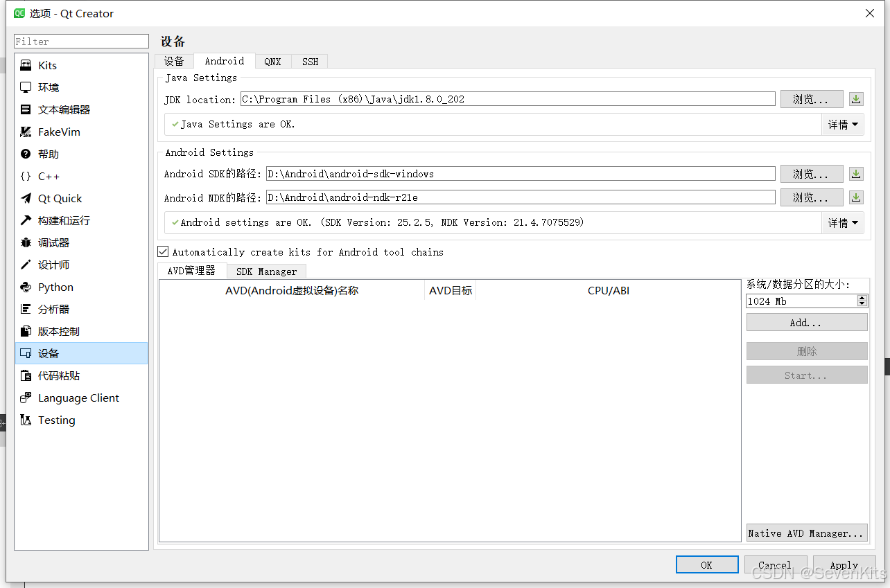
Task: Focus the Filter search field
Action: click(x=81, y=42)
